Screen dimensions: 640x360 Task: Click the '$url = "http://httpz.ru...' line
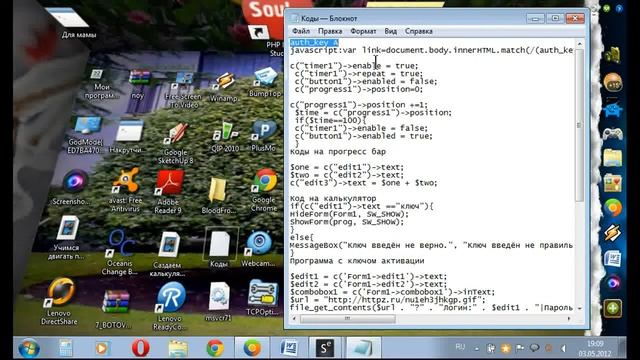click(388, 300)
